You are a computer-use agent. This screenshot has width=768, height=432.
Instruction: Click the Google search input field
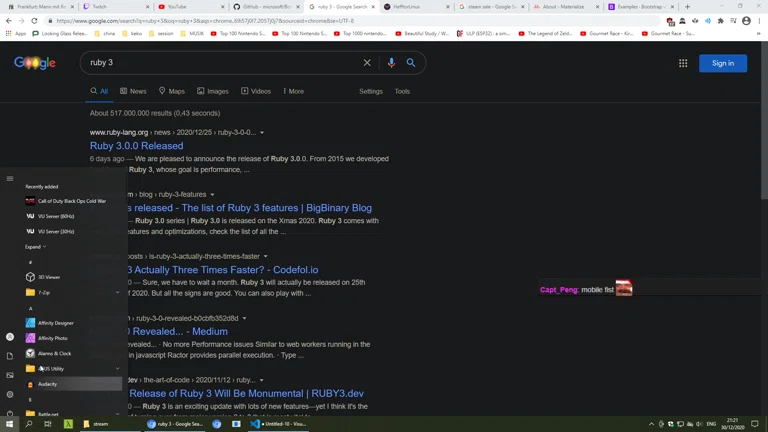(x=220, y=63)
